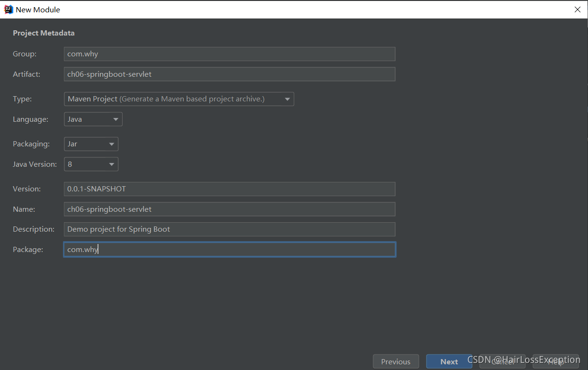Open the Language dropdown showing Java
This screenshot has height=370, width=588.
pyautogui.click(x=93, y=119)
